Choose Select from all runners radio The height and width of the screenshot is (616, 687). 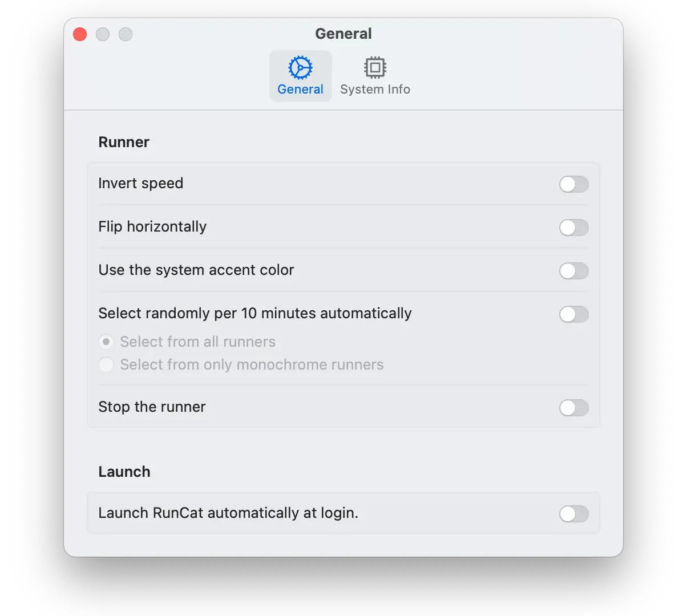tap(106, 342)
